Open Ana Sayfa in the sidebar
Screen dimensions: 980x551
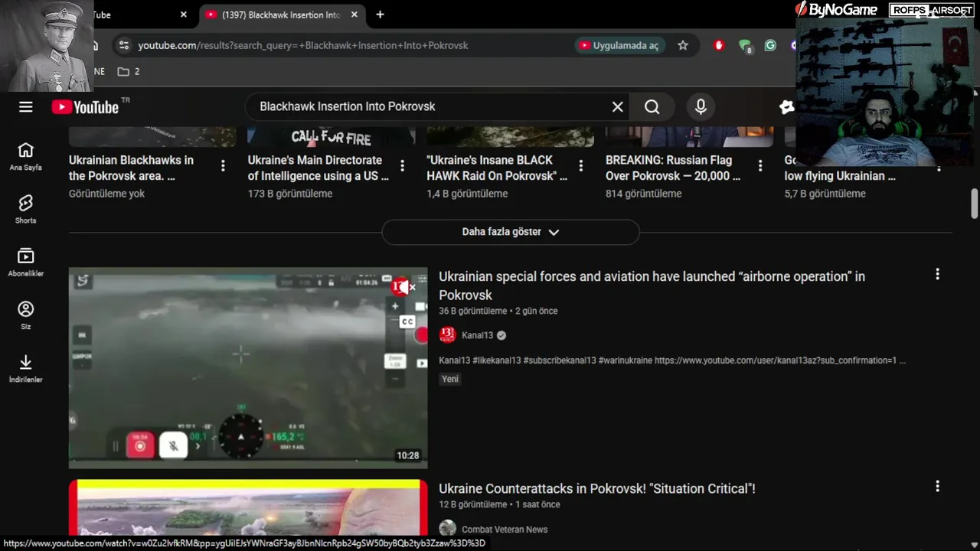[x=26, y=156]
